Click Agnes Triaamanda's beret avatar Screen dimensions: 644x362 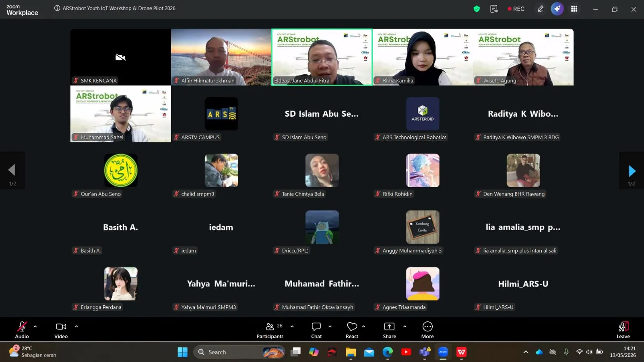(x=423, y=284)
